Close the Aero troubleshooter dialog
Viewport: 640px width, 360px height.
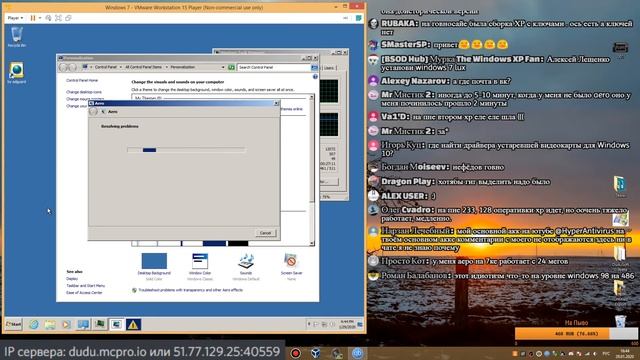tap(276, 103)
